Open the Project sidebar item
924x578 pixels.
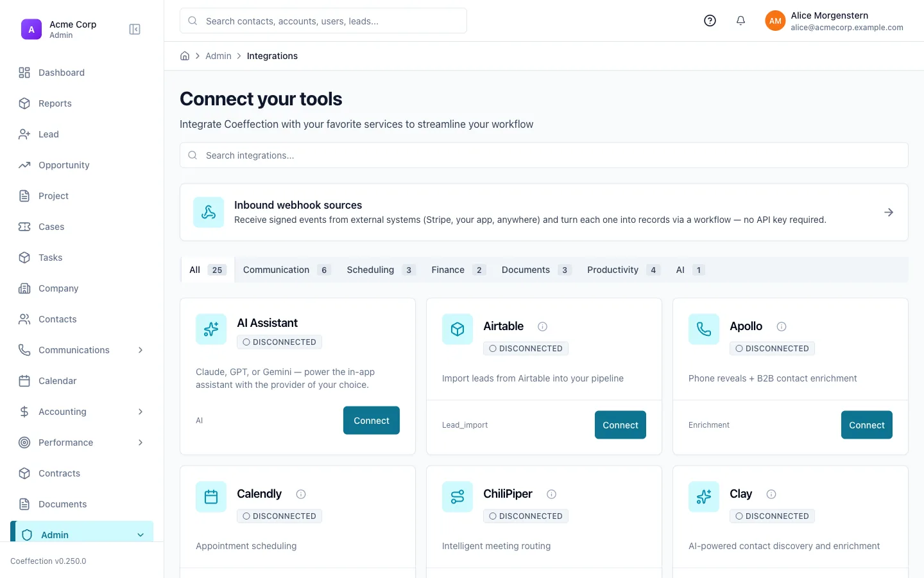(x=82, y=196)
